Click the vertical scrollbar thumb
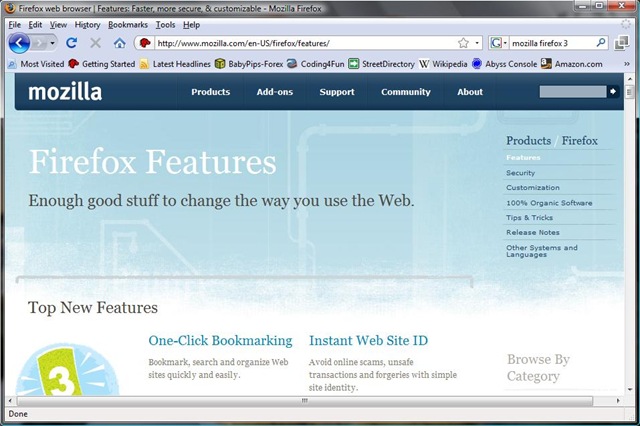The height and width of the screenshot is (426, 640). click(x=629, y=92)
